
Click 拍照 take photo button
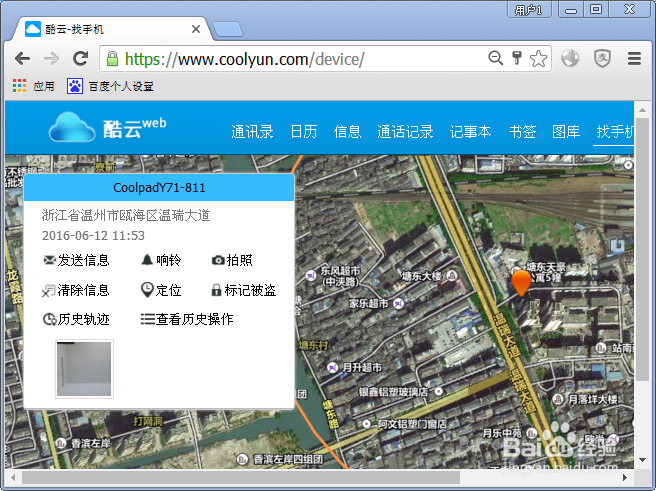tap(232, 260)
